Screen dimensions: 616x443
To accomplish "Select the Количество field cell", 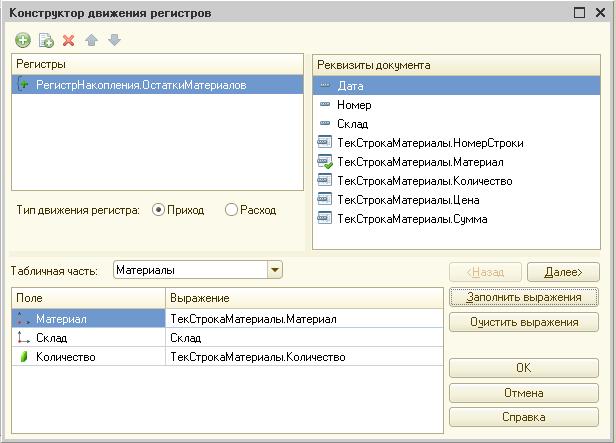I will pyautogui.click(x=89, y=356).
